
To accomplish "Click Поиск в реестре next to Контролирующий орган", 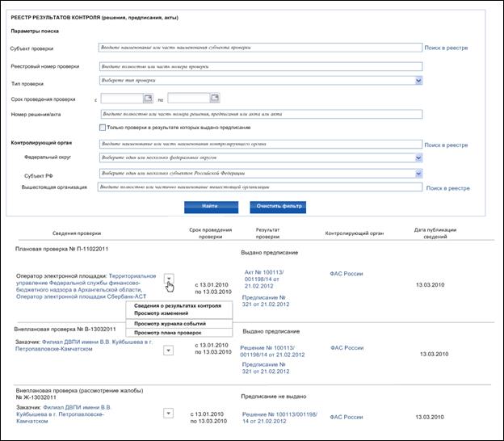I will [x=446, y=145].
